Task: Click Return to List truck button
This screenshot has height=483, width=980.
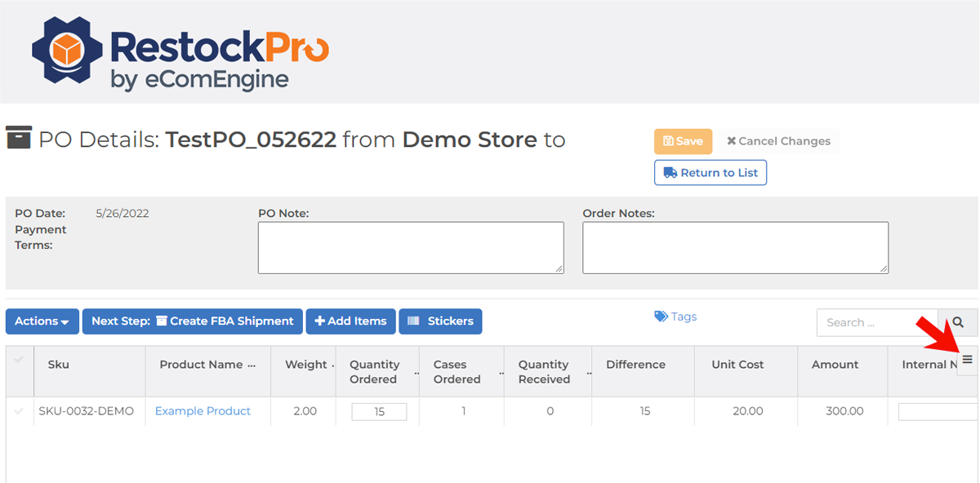Action: pyautogui.click(x=710, y=173)
